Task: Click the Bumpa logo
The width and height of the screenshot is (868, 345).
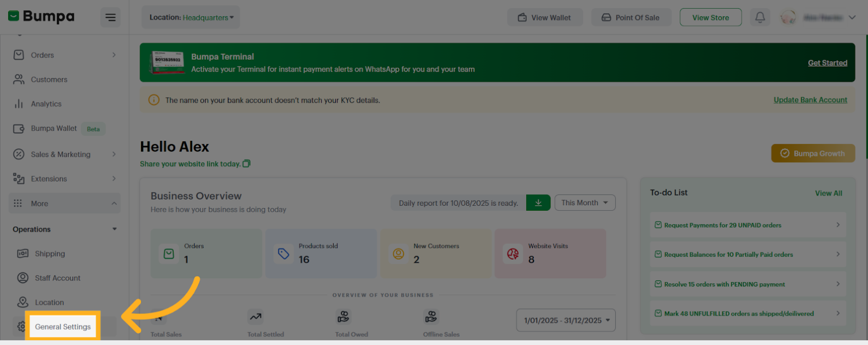Action: pyautogui.click(x=41, y=17)
